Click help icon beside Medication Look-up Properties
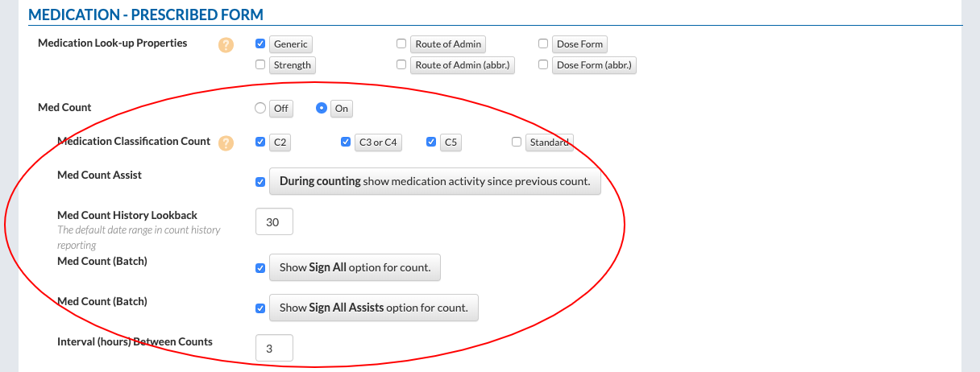Image resolution: width=980 pixels, height=372 pixels. (x=226, y=45)
